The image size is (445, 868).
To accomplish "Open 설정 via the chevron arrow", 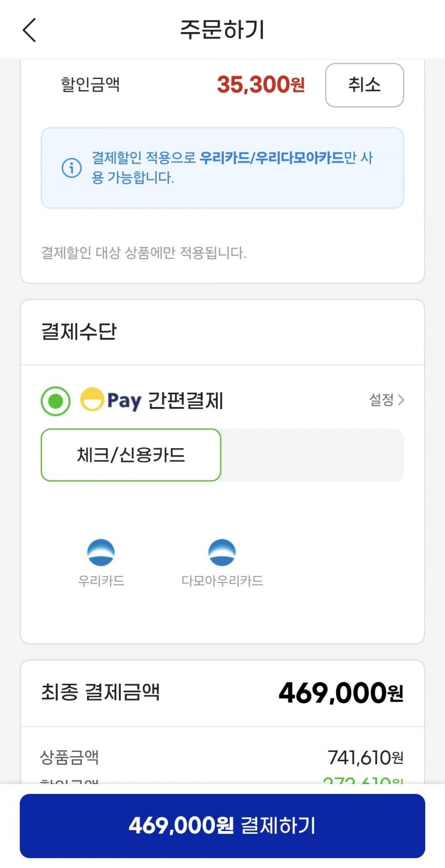I will click(x=401, y=400).
